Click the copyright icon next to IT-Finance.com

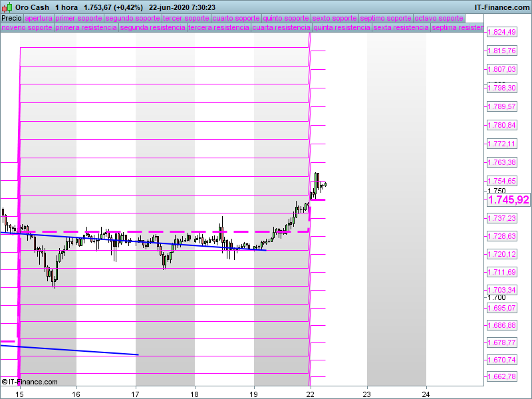[x=5, y=382]
